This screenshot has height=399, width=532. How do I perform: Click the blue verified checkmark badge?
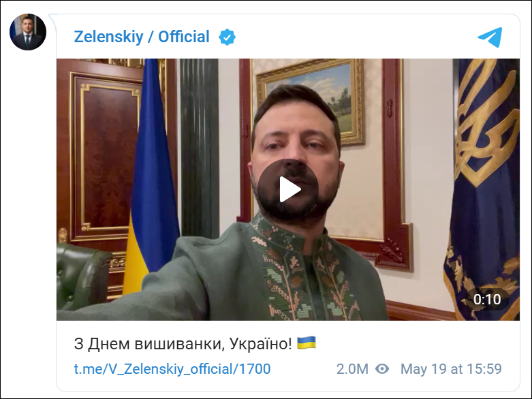click(x=227, y=37)
